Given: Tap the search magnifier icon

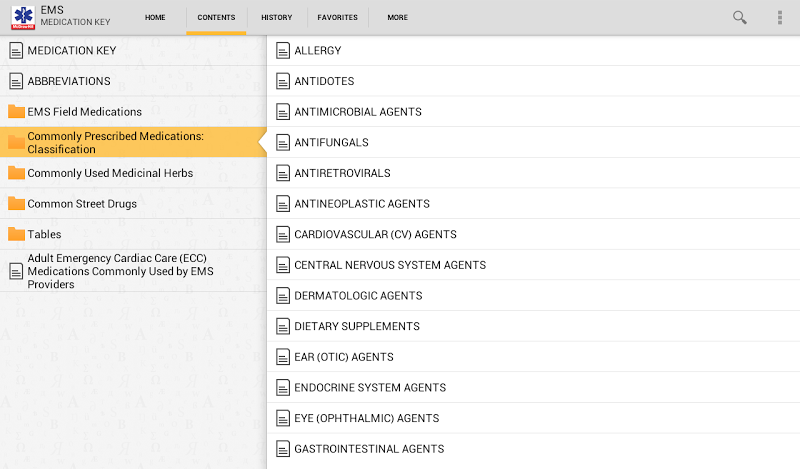Looking at the screenshot, I should pos(740,17).
